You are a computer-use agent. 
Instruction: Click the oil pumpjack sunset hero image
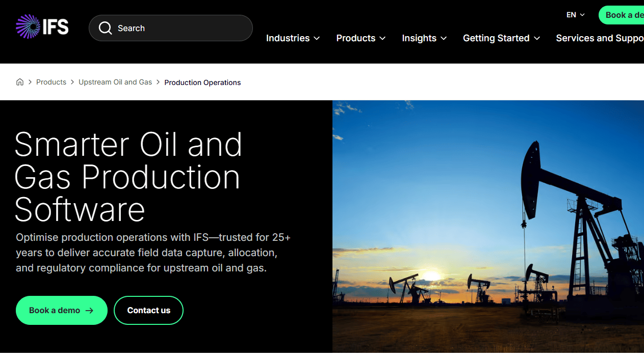pyautogui.click(x=488, y=227)
